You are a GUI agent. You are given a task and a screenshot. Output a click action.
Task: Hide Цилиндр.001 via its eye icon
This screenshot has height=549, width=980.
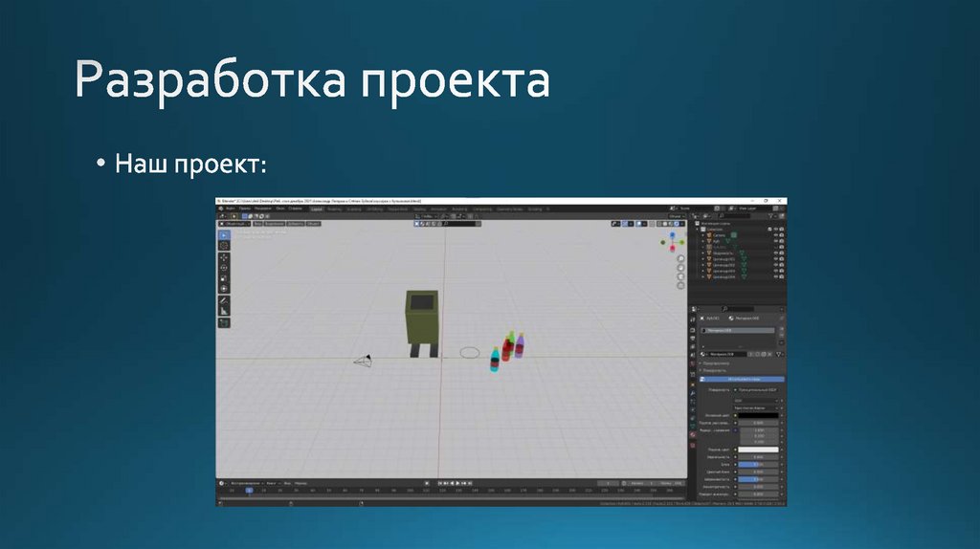coord(775,258)
